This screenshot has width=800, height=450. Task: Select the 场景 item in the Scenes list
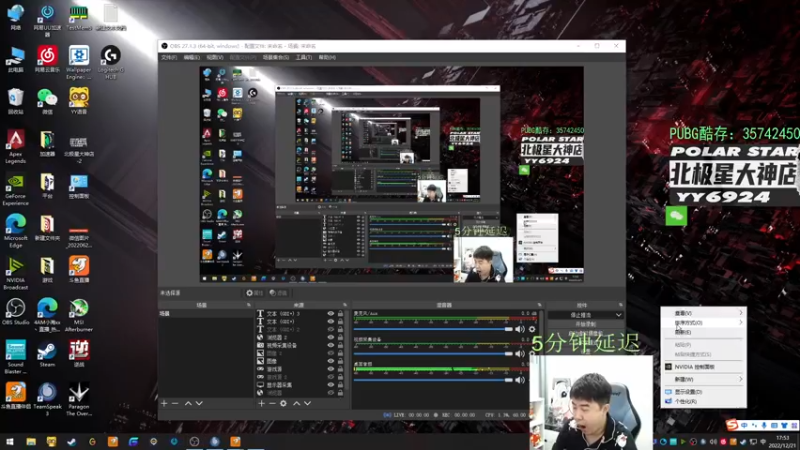pyautogui.click(x=206, y=314)
